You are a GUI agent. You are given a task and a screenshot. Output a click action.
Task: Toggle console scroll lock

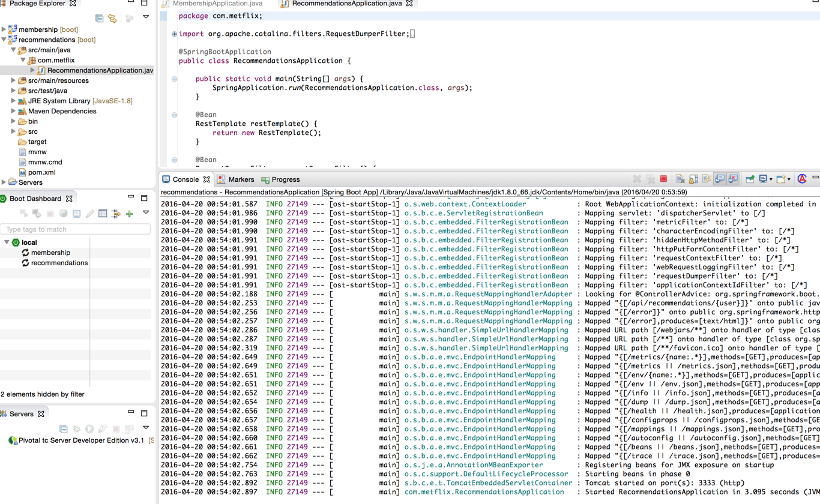[693, 179]
